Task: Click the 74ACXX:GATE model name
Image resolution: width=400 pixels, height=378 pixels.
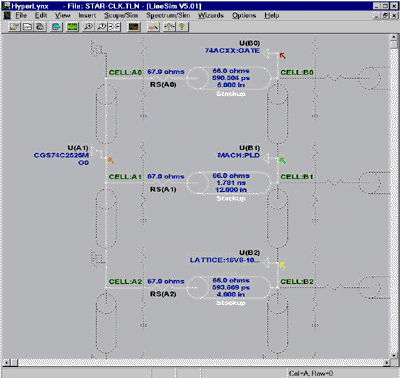Action: [x=232, y=51]
